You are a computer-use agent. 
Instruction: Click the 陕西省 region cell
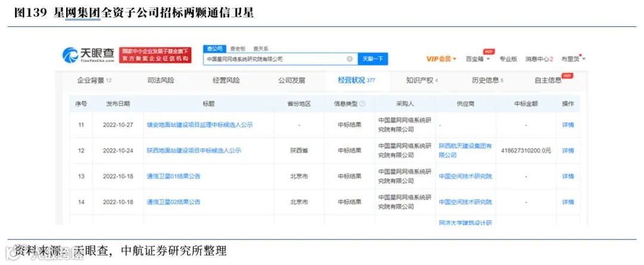(299, 151)
